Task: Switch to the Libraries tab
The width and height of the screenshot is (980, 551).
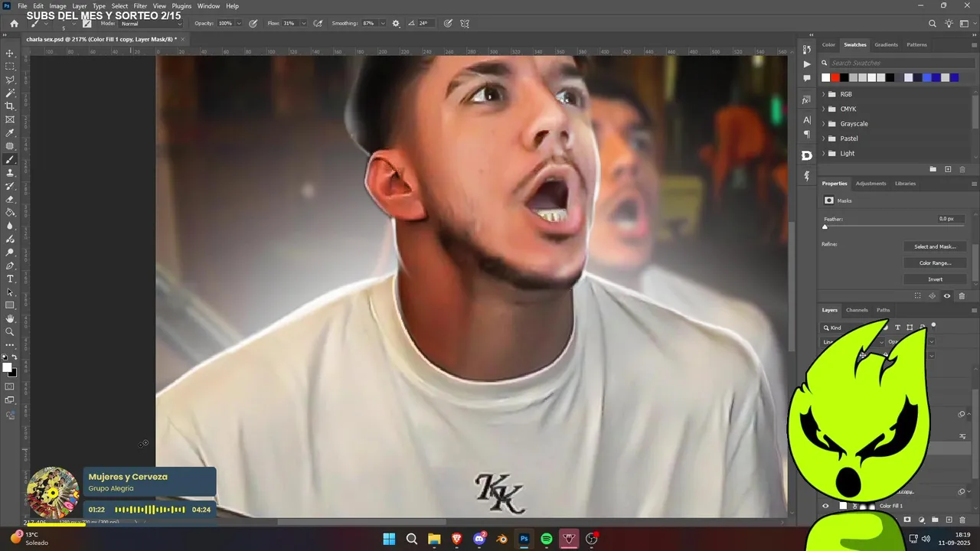Action: [x=905, y=184]
